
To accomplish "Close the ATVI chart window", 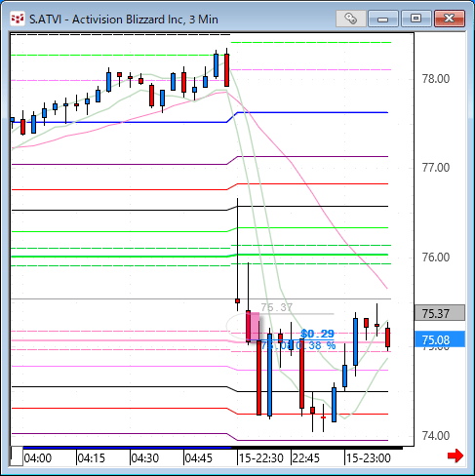I will tap(450, 19).
